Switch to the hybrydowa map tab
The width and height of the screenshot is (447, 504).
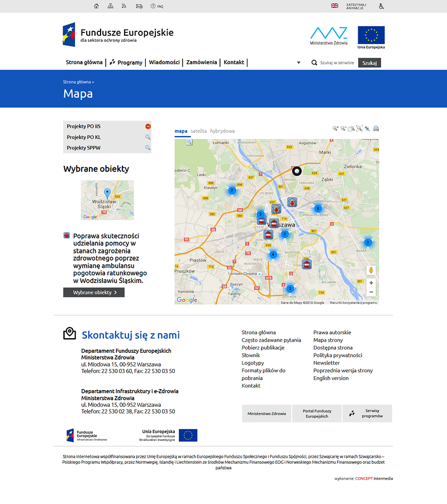222,131
